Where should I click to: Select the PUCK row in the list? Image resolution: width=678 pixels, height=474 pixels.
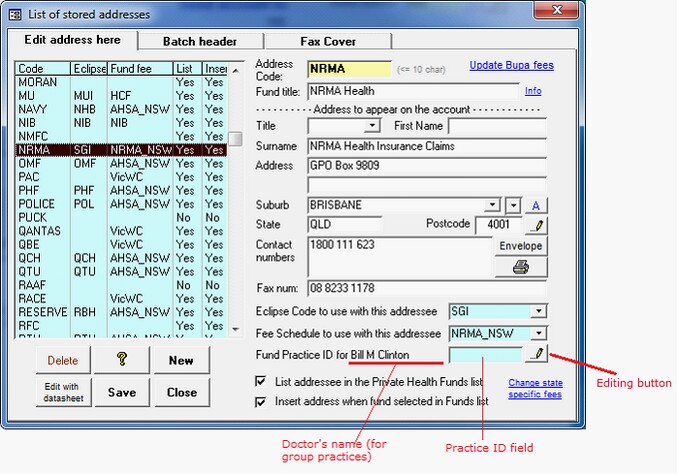tap(121, 218)
